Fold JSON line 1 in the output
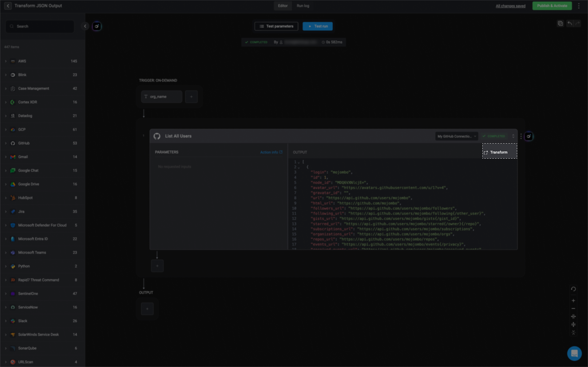Screen dimensions: 588x367 299,162
